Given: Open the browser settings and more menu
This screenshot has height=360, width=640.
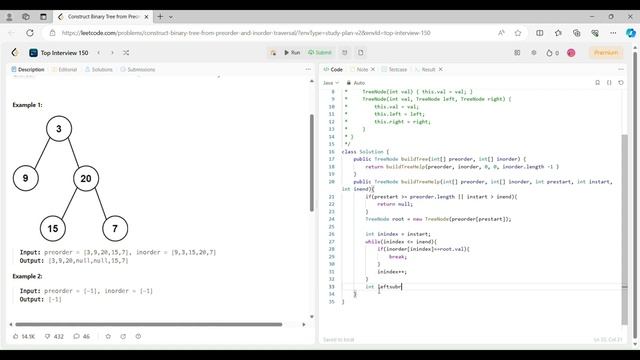Looking at the screenshot, I should click(613, 33).
